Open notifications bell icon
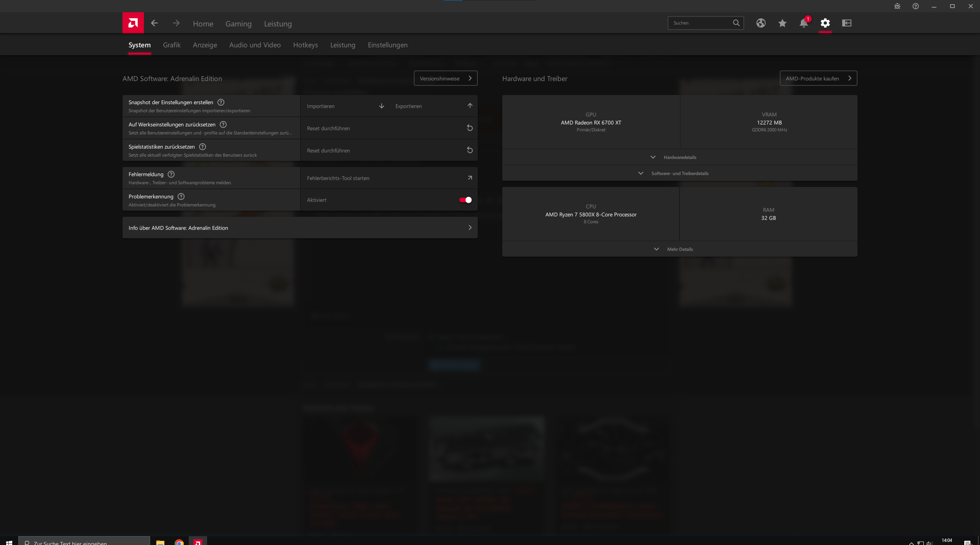The width and height of the screenshot is (980, 545). pyautogui.click(x=804, y=23)
